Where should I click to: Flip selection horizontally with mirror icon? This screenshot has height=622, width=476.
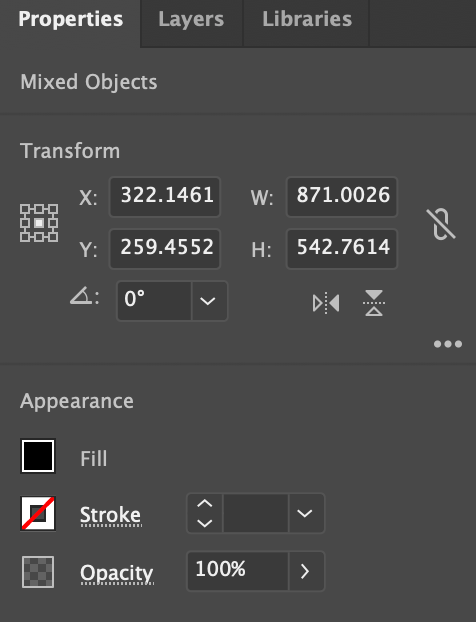click(326, 303)
